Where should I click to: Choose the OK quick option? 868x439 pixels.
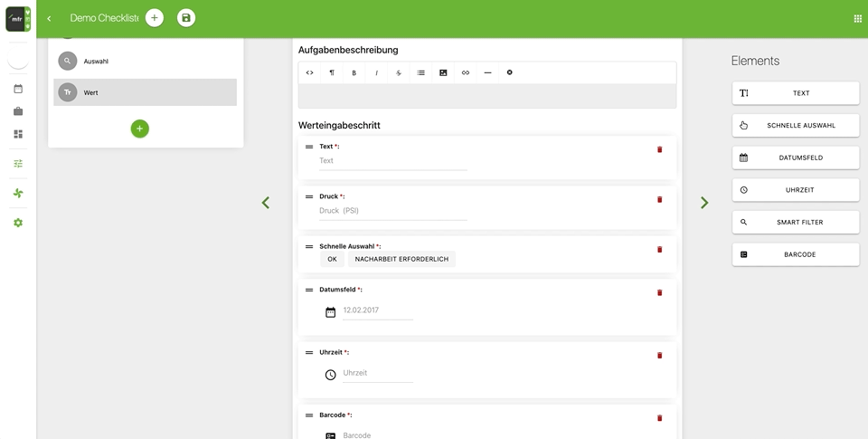point(332,259)
